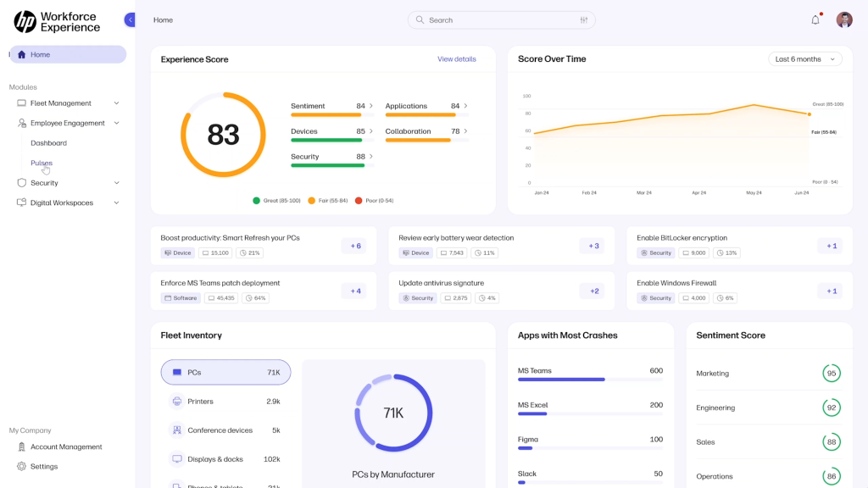Viewport: 868px width, 488px height.
Task: Click in the Search input field
Action: click(502, 20)
